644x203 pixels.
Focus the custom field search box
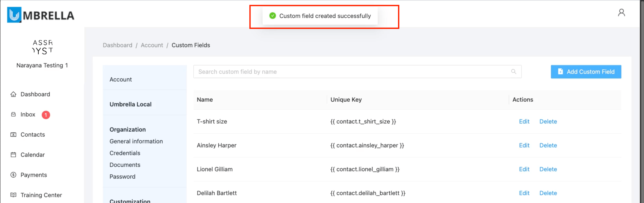coord(350,72)
